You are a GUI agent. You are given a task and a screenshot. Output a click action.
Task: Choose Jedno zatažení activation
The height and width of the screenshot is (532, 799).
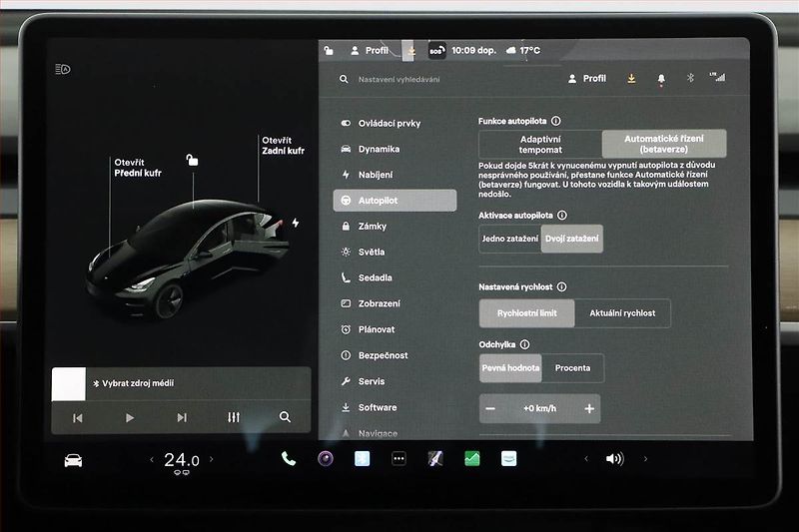tap(510, 239)
